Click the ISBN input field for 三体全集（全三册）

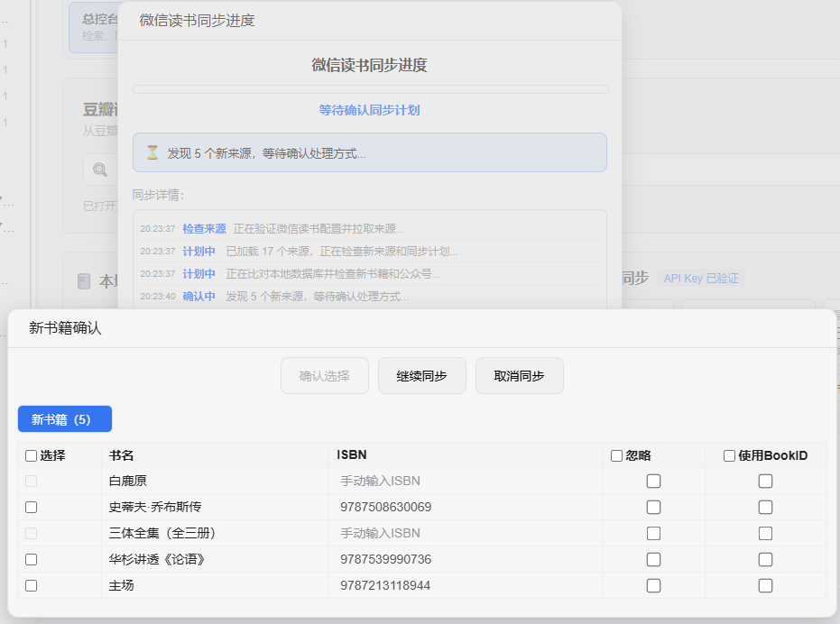click(466, 534)
